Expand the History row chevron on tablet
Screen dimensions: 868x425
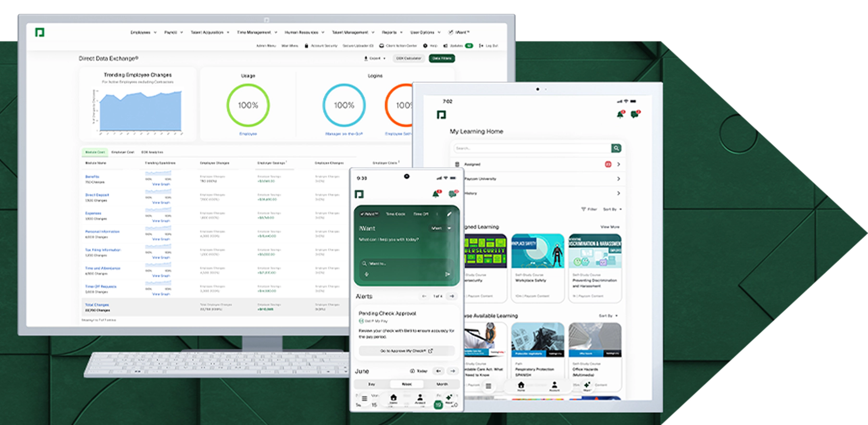619,193
